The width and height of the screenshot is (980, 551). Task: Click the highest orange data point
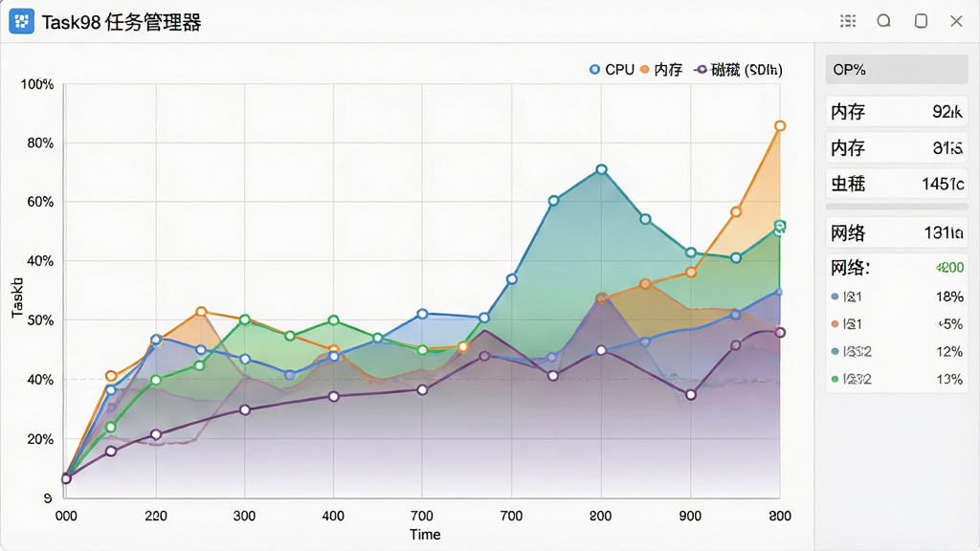780,126
